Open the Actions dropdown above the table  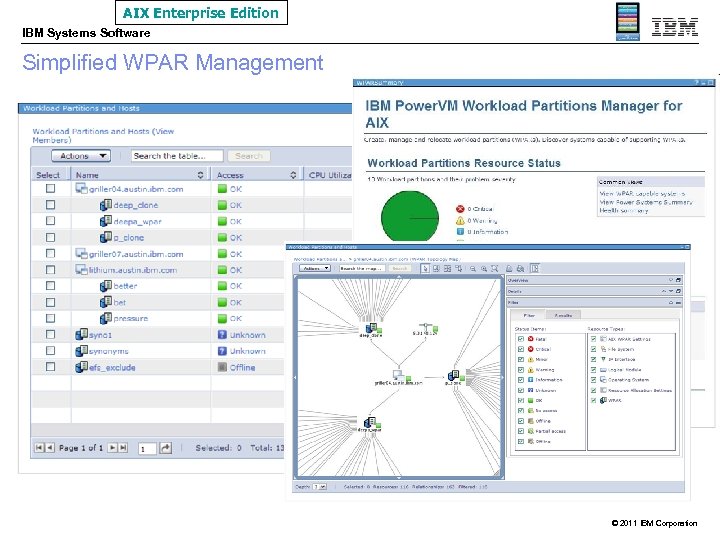coord(81,156)
